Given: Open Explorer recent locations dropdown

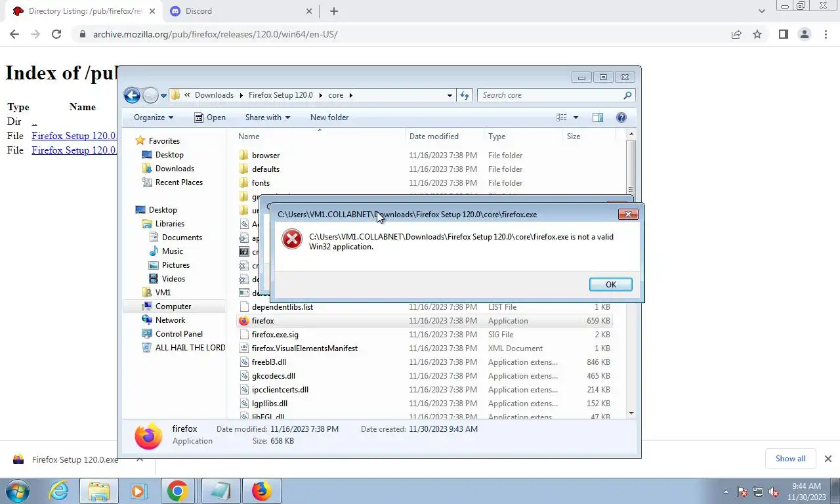Looking at the screenshot, I should click(x=164, y=95).
